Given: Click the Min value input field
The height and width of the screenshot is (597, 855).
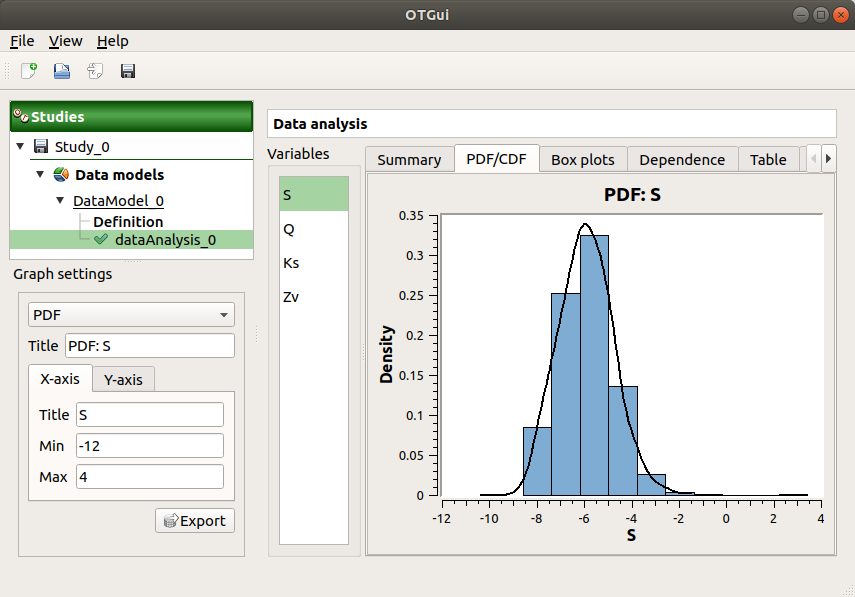Looking at the screenshot, I should coord(149,445).
